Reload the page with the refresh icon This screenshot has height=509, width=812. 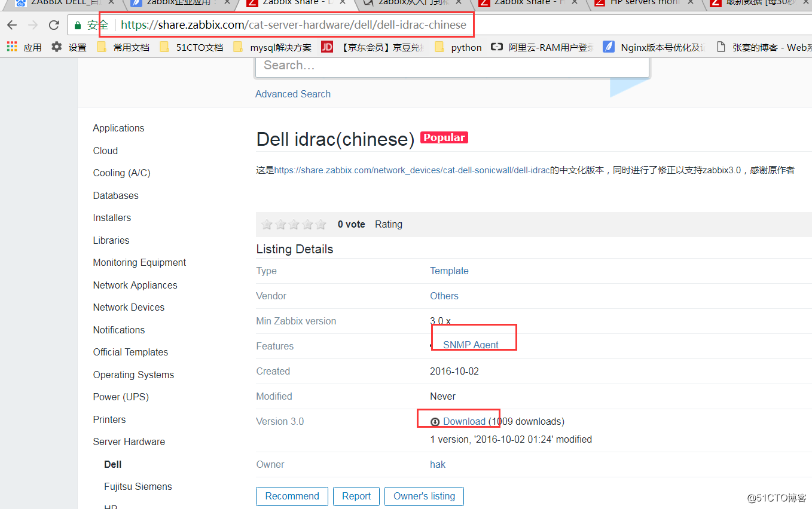54,25
